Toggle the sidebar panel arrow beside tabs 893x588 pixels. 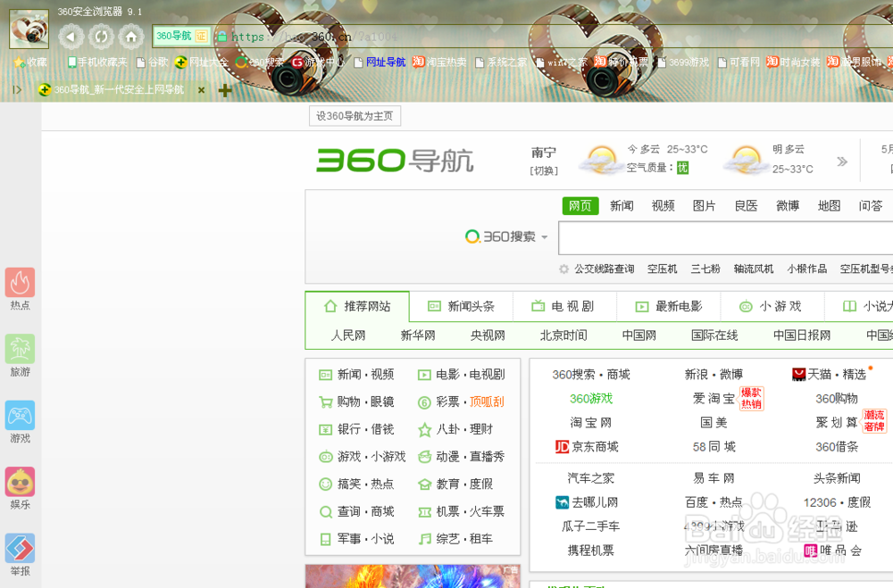click(17, 89)
